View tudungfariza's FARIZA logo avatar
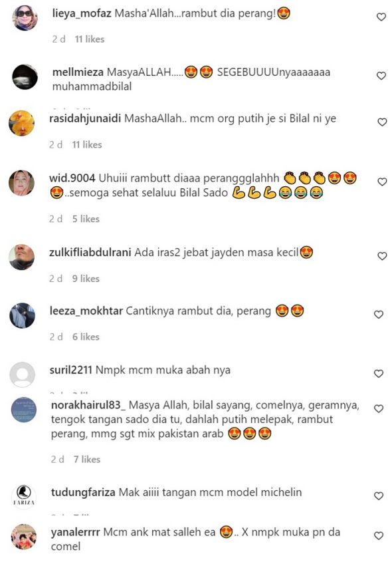Image resolution: width=392 pixels, height=564 pixels. click(24, 497)
